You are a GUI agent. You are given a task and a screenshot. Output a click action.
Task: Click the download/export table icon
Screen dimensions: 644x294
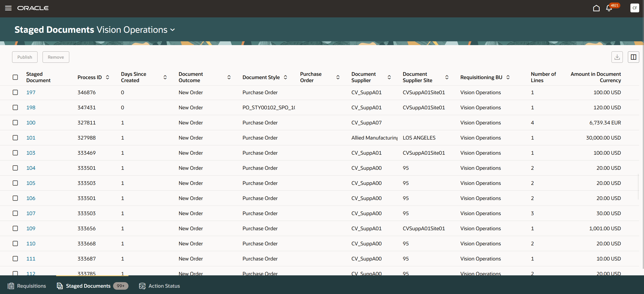click(x=617, y=57)
